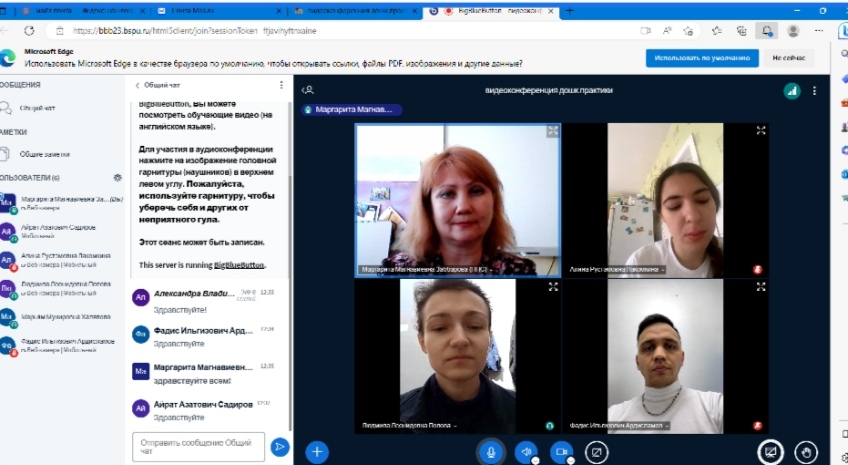The height and width of the screenshot is (465, 848).
Task: Send the chat message arrow button
Action: point(281,446)
